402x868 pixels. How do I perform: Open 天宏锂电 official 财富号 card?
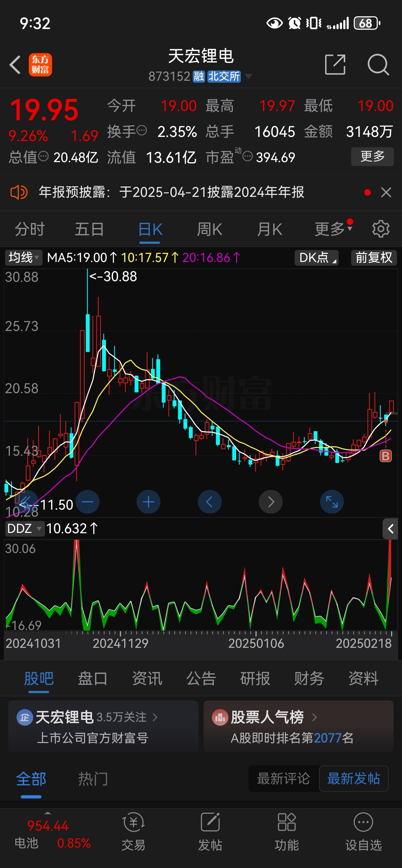click(x=103, y=727)
